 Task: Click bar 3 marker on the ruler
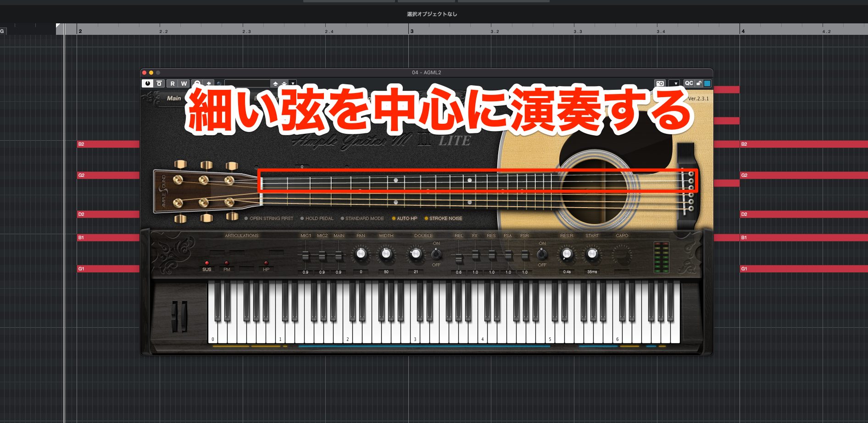pos(412,31)
